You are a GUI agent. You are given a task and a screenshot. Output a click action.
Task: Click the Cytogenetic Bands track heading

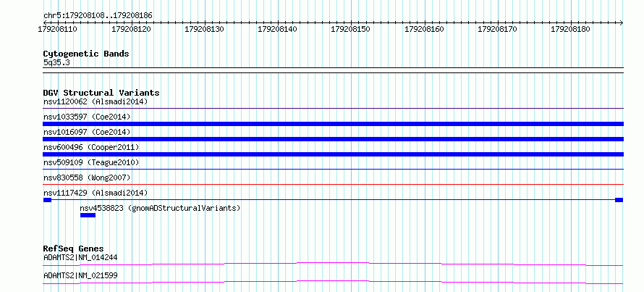(x=86, y=54)
